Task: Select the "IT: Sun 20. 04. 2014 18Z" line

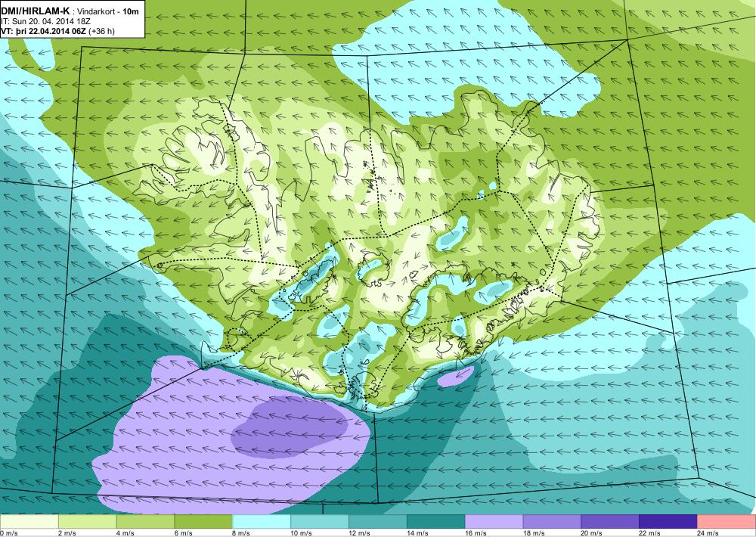Action: point(46,21)
